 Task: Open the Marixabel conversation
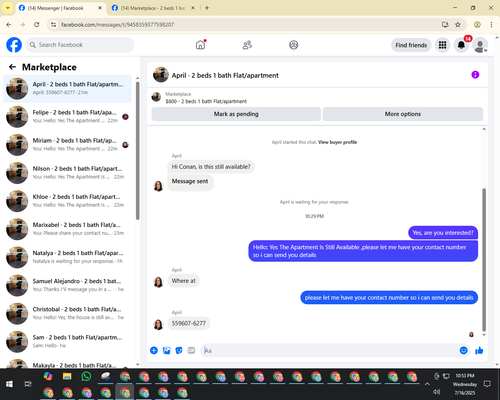[67, 229]
